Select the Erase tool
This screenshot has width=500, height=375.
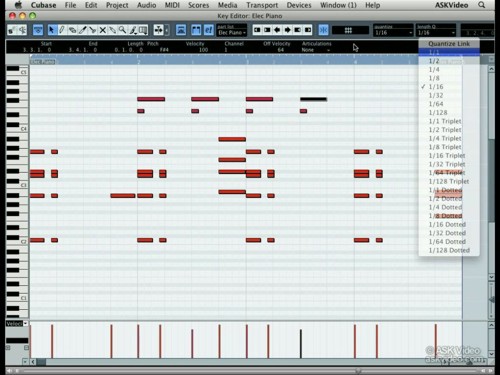[x=72, y=30]
